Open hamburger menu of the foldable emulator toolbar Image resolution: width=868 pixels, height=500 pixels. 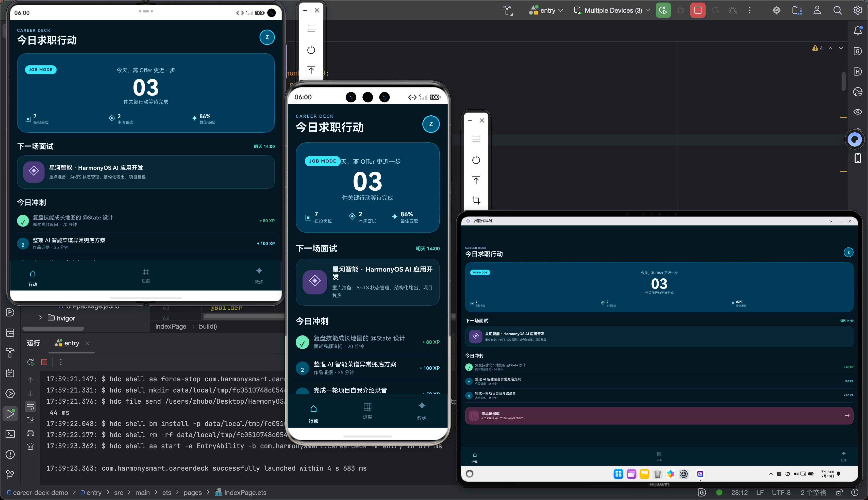(311, 29)
